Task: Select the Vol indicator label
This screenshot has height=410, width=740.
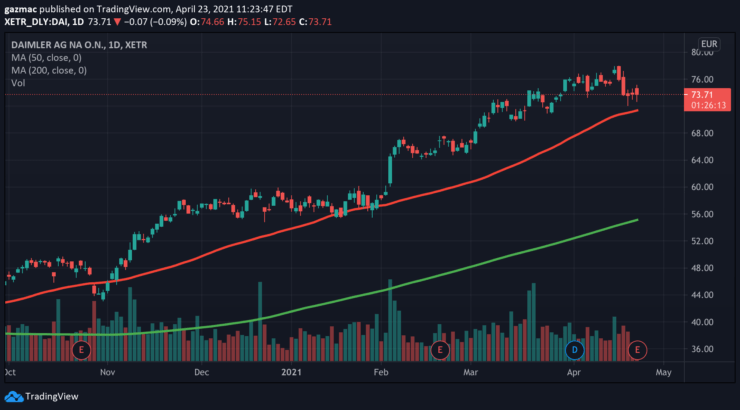Action: 18,83
